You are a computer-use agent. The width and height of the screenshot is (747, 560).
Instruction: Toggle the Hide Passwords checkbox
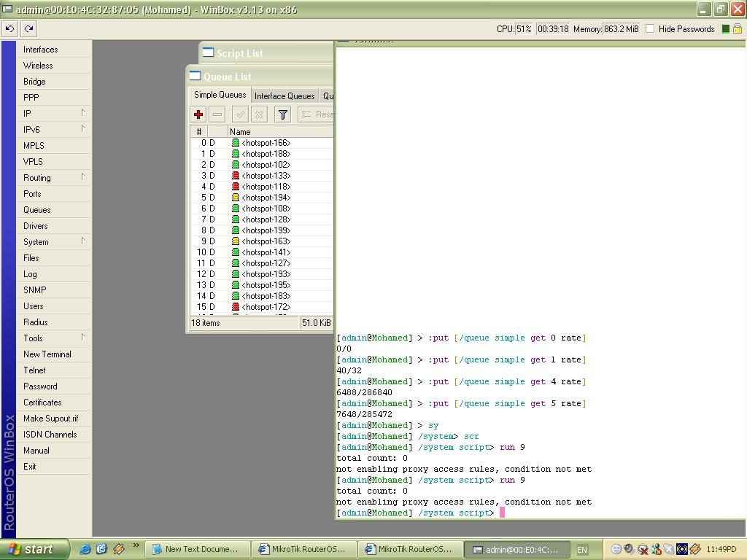click(x=650, y=29)
